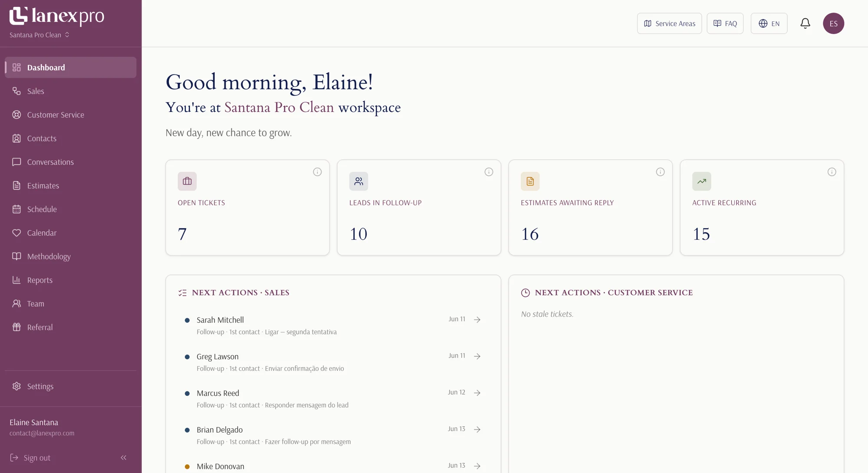
Task: Click 'Enviar confirmação de envio' action text
Action: (x=304, y=368)
